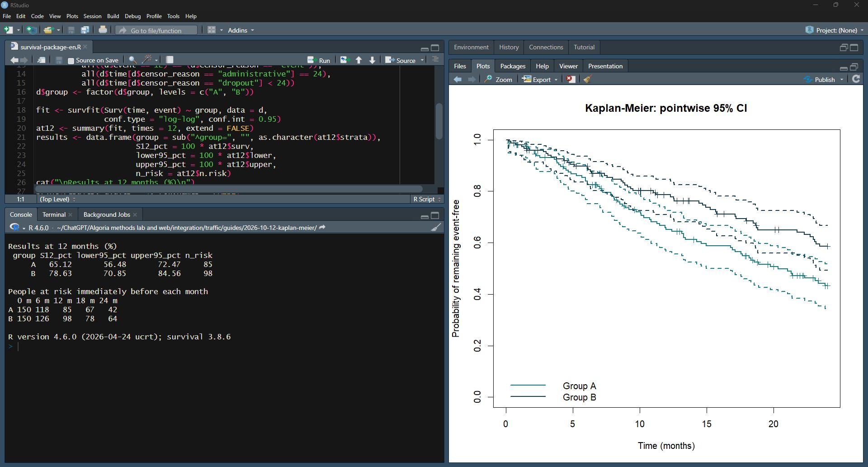Click the editor horizontal scrollbar
This screenshot has height=467, width=868.
tap(228, 189)
